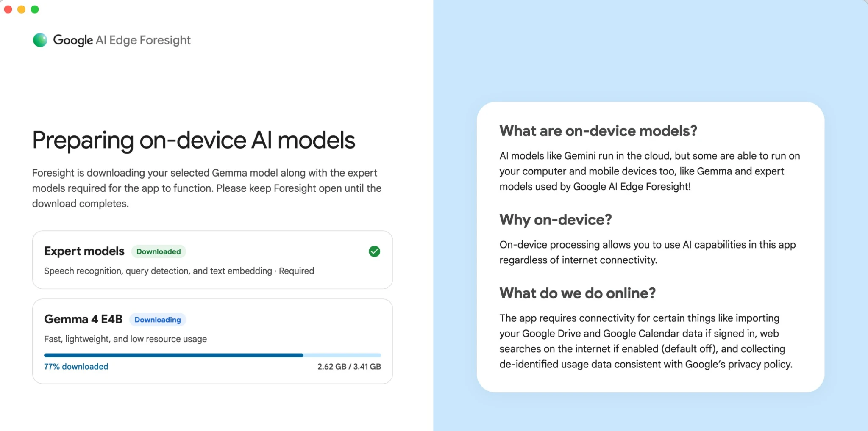Click the 'On-device processing allows you' paragraph
This screenshot has width=868, height=431.
coord(648,252)
